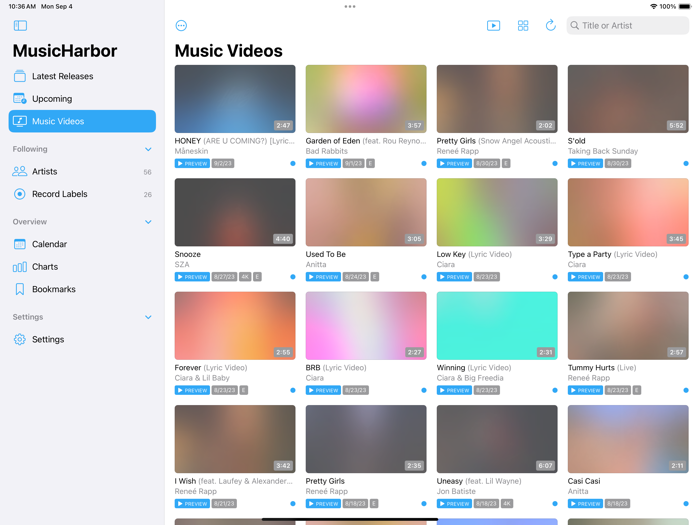Viewport: 700px width, 525px height.
Task: Toggle unread dot on Snooze video
Action: (x=293, y=277)
